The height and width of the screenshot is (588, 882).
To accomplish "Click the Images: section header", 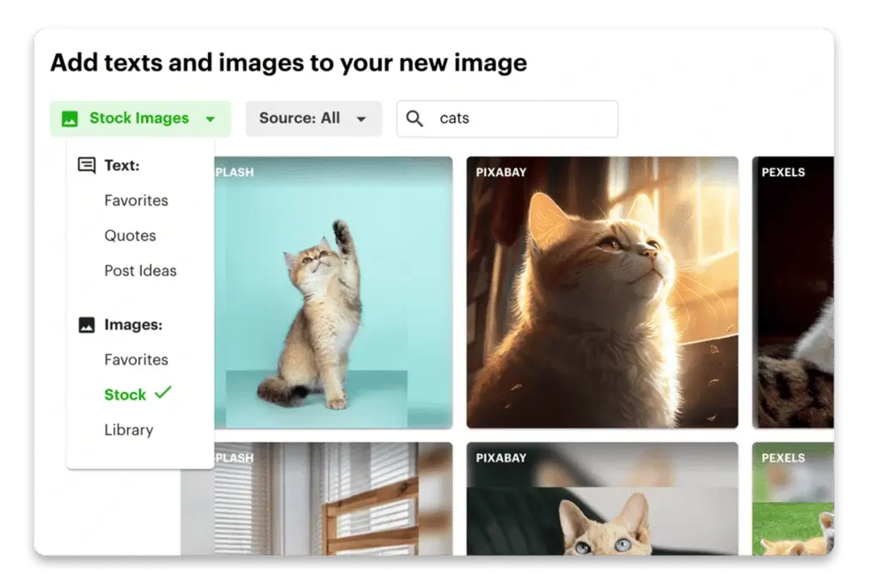I will pyautogui.click(x=133, y=325).
